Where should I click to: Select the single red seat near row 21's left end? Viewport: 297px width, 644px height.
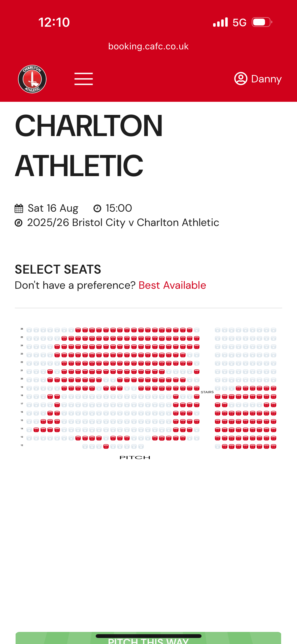(x=50, y=372)
